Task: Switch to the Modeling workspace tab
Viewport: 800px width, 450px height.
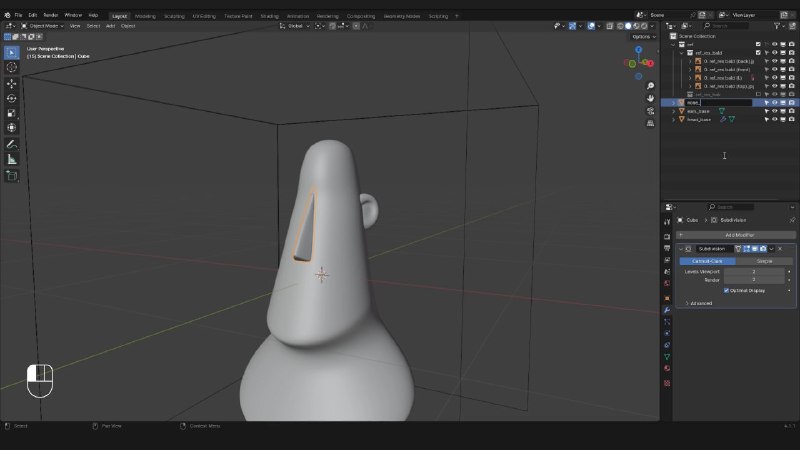Action: [145, 16]
